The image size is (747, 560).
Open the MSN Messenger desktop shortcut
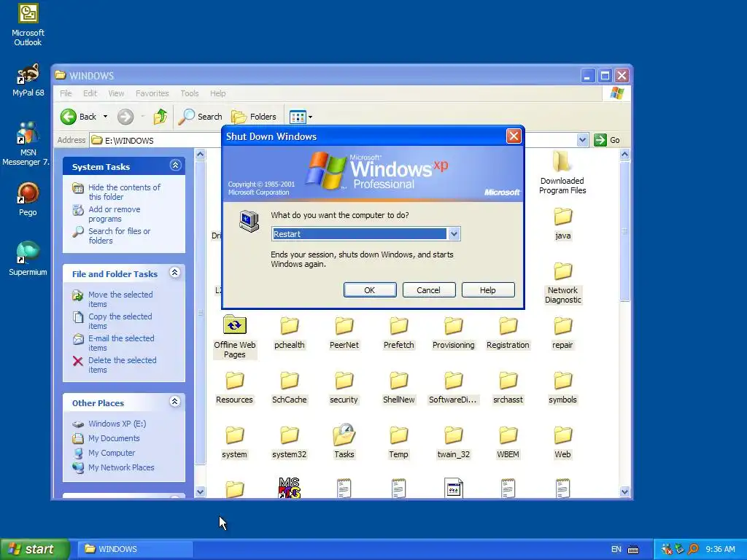coord(28,143)
